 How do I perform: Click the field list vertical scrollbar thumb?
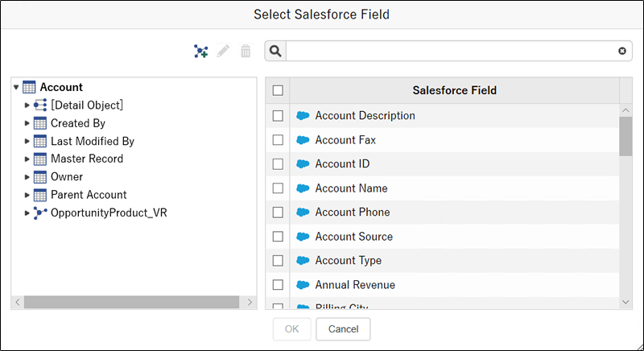coord(625,136)
